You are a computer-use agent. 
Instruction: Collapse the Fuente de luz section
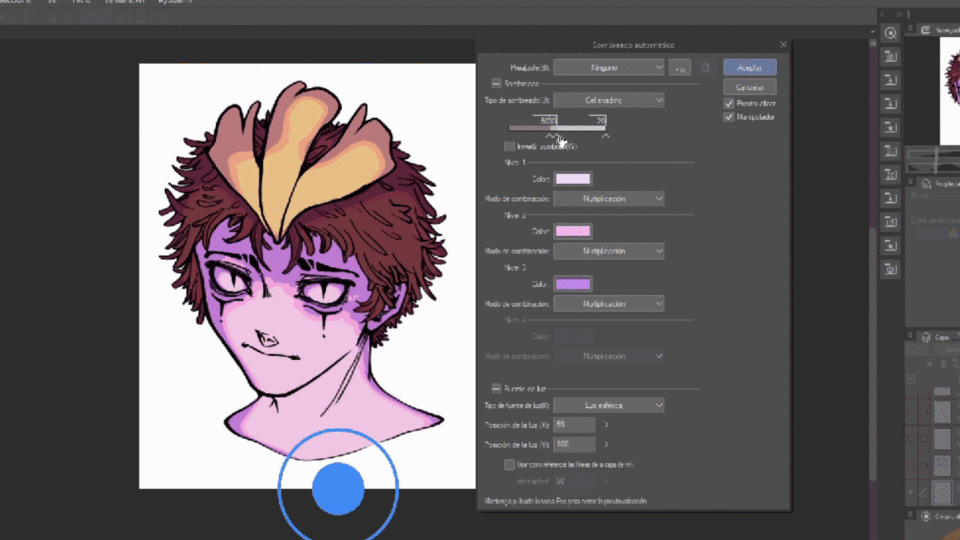(x=496, y=389)
